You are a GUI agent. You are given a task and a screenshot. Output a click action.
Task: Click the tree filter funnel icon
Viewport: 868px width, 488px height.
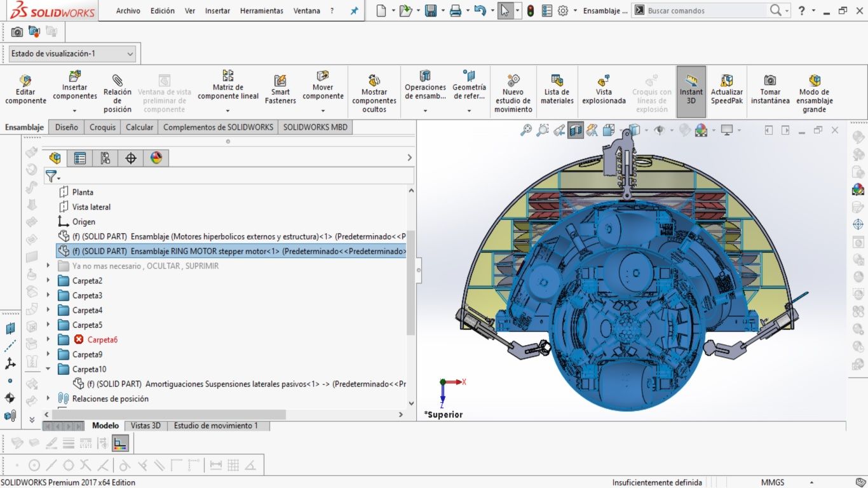(x=51, y=176)
